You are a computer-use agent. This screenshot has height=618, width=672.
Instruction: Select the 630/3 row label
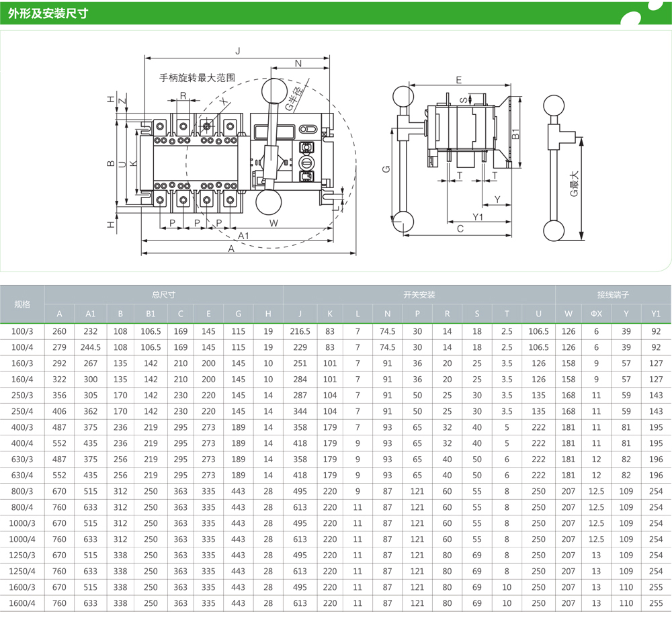pos(23,459)
